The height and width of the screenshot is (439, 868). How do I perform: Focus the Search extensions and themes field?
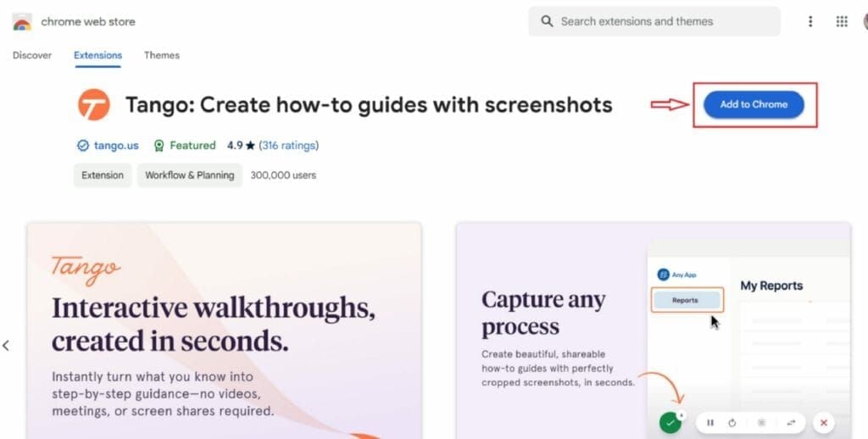(x=661, y=22)
